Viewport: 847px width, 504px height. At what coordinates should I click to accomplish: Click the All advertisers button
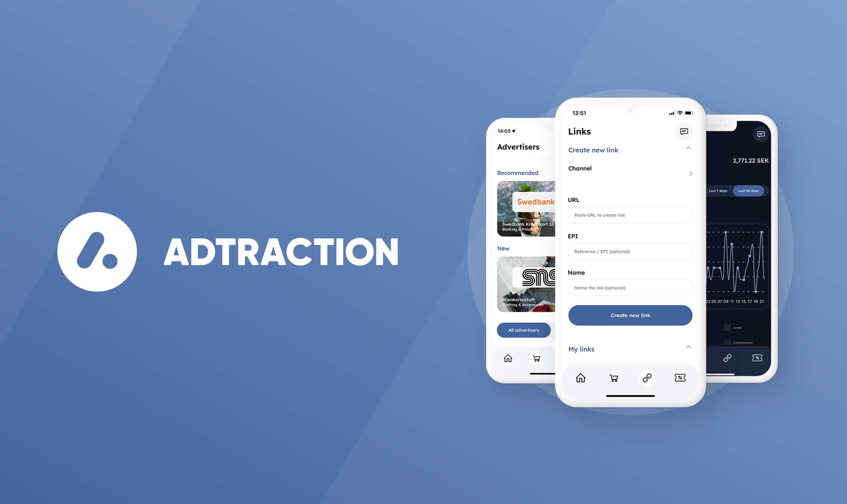523,329
